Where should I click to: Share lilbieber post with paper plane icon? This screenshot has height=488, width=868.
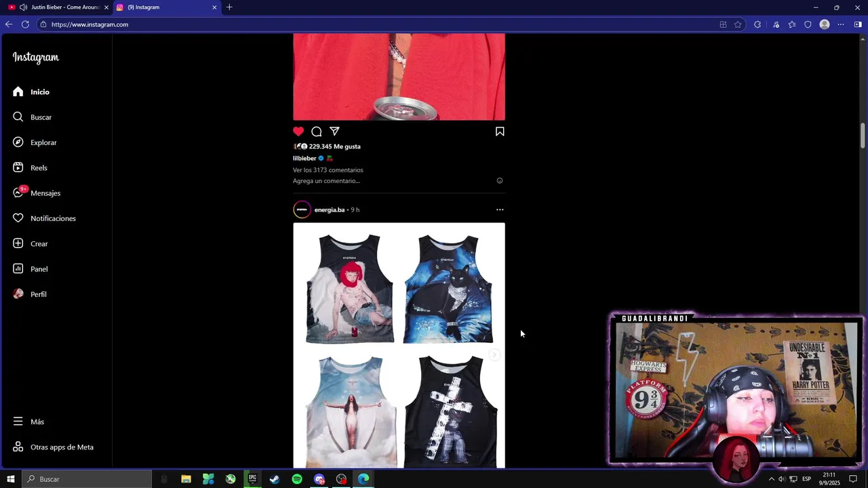(x=334, y=131)
